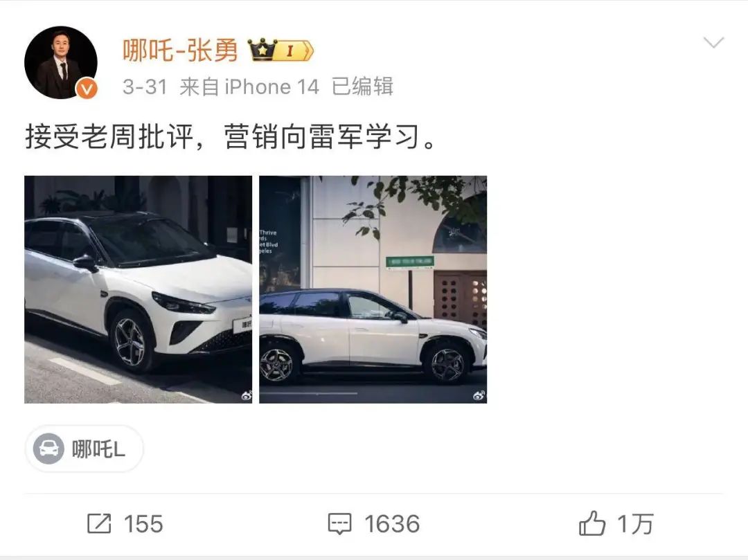View the front-angle white car photo
This screenshot has height=560, width=748.
[139, 289]
